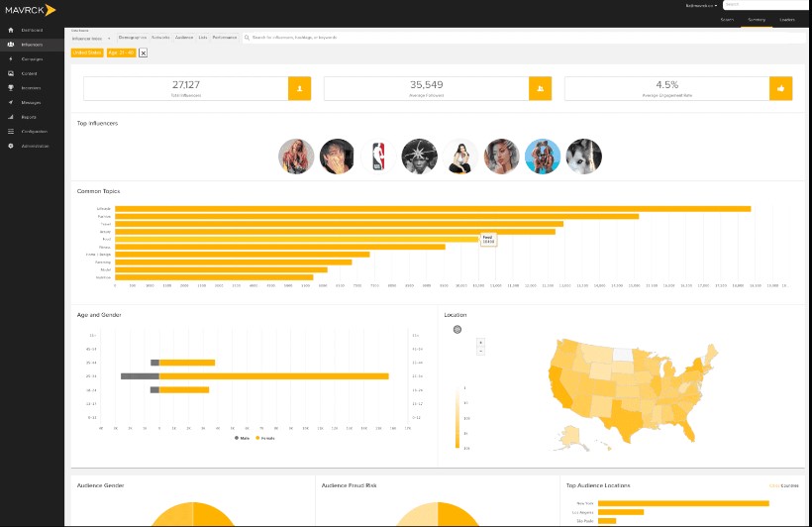Click the Total Influencers person icon
The height and width of the screenshot is (527, 812).
coord(299,88)
